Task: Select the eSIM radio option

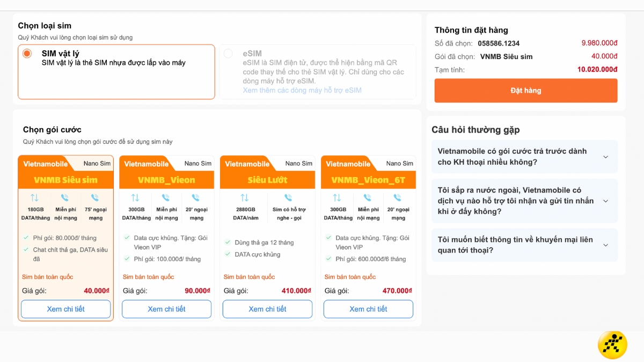Action: (x=228, y=54)
